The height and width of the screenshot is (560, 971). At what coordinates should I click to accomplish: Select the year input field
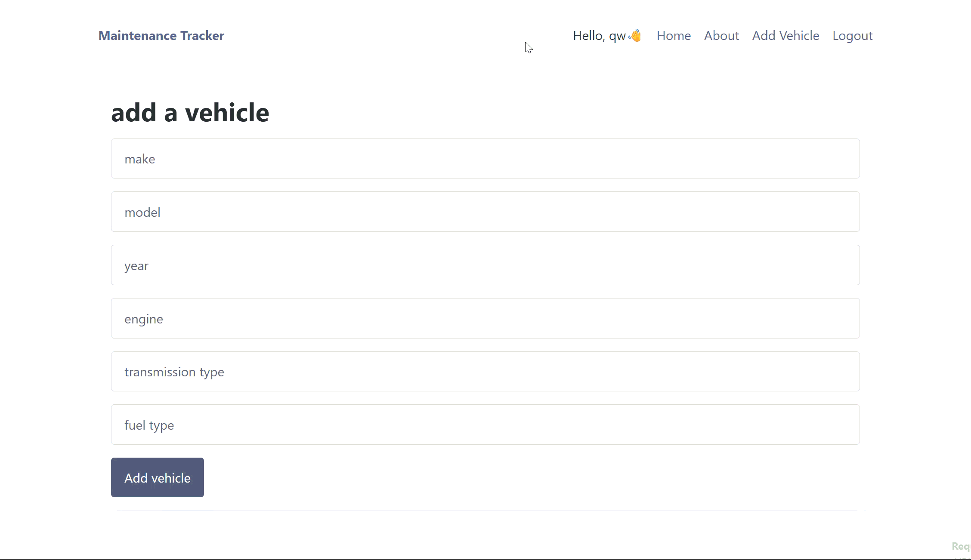pos(485,265)
